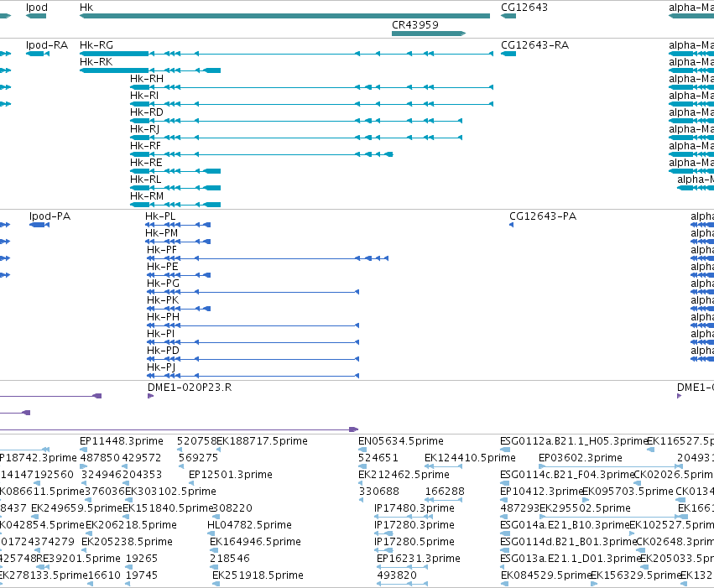This screenshot has height=588, width=714.
Task: Select the Hk-RG transcript label
Action: 96,45
